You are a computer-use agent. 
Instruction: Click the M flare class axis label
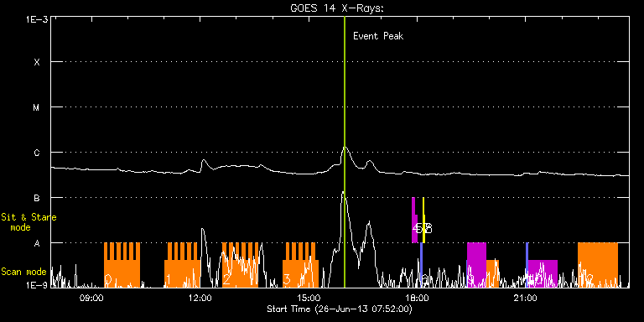coord(37,107)
